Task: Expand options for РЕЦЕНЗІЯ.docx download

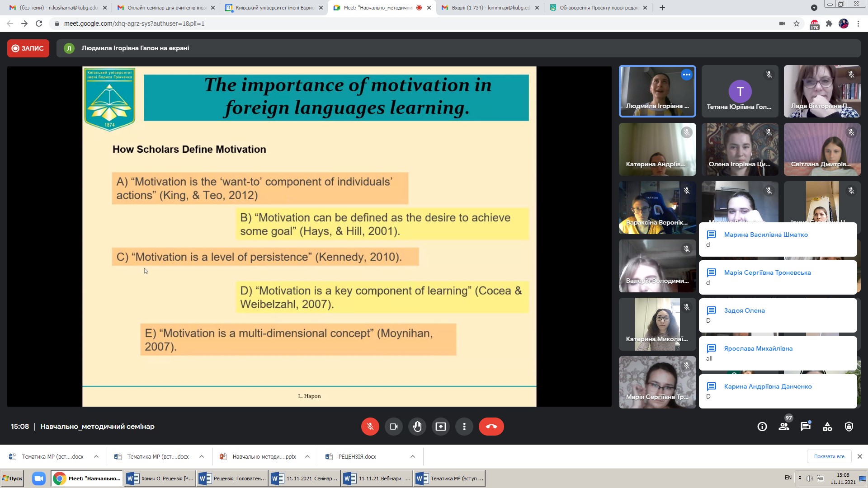Action: (412, 456)
